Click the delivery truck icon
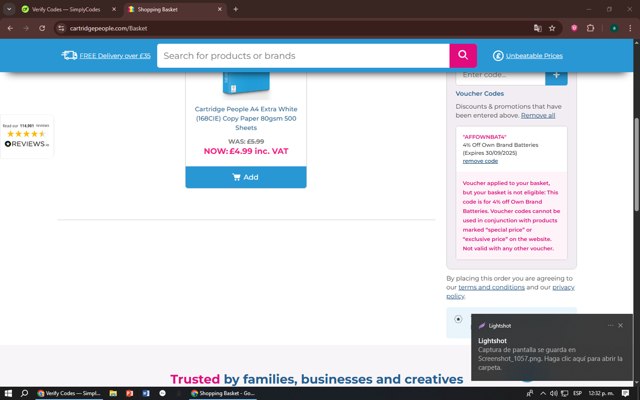 [x=69, y=56]
